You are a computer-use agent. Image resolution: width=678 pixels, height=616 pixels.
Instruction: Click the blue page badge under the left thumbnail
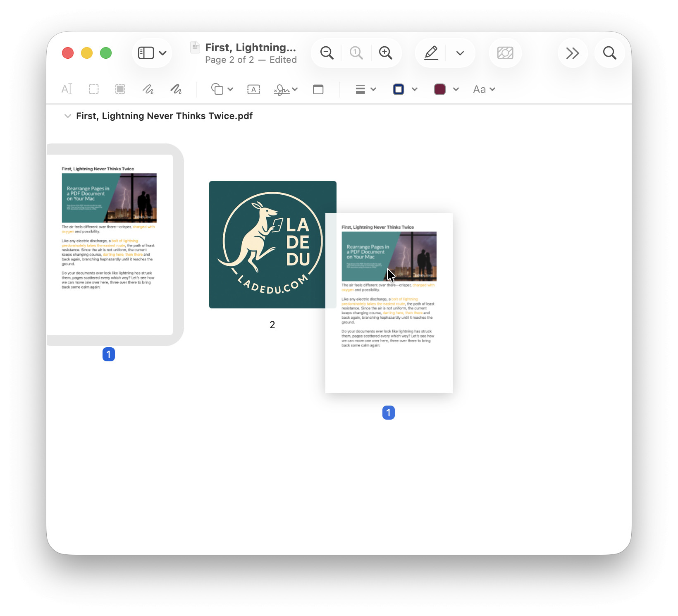109,354
